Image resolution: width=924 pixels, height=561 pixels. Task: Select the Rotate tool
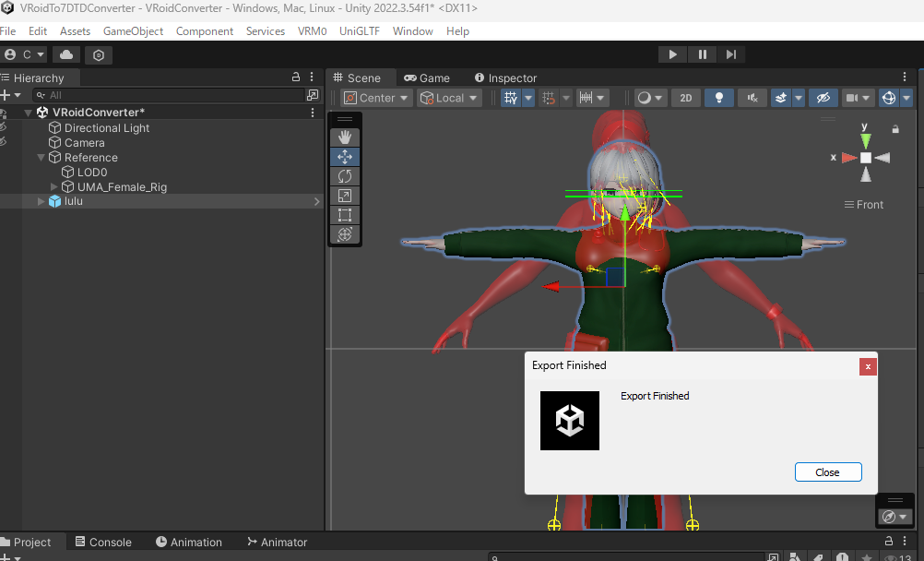tap(345, 176)
